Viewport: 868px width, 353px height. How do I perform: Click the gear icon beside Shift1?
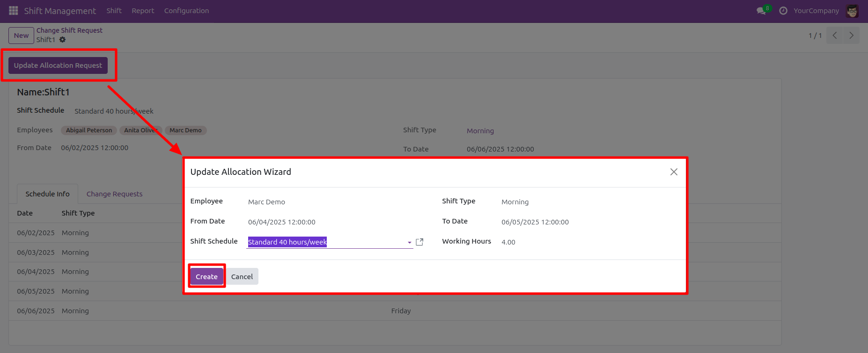click(x=63, y=40)
